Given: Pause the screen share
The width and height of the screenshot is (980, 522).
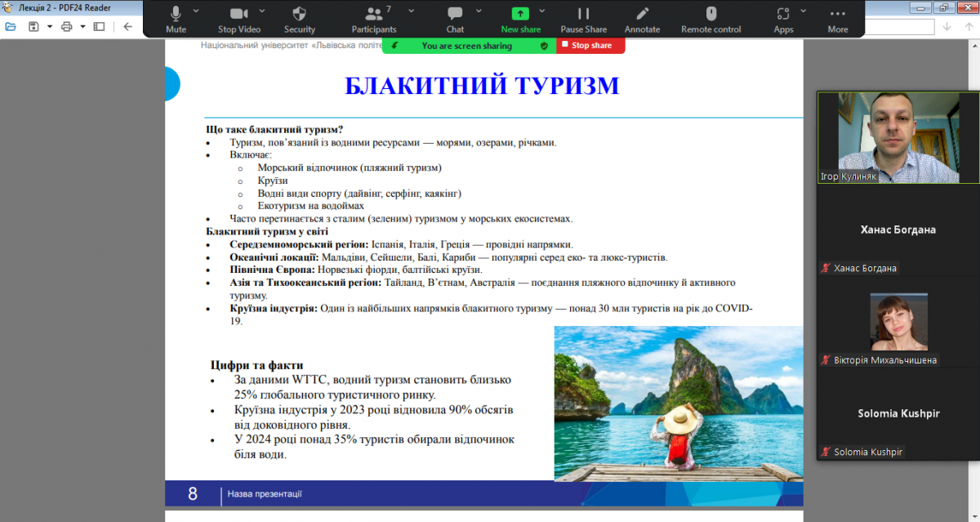Looking at the screenshot, I should click(x=583, y=14).
